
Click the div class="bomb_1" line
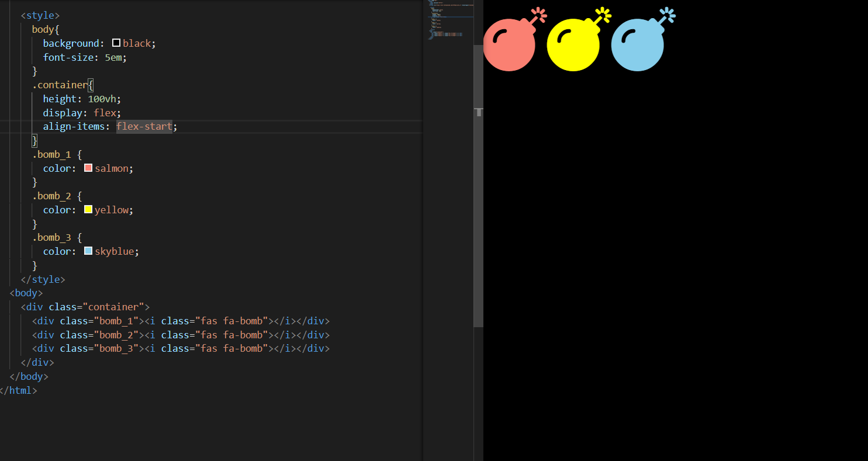pyautogui.click(x=181, y=321)
